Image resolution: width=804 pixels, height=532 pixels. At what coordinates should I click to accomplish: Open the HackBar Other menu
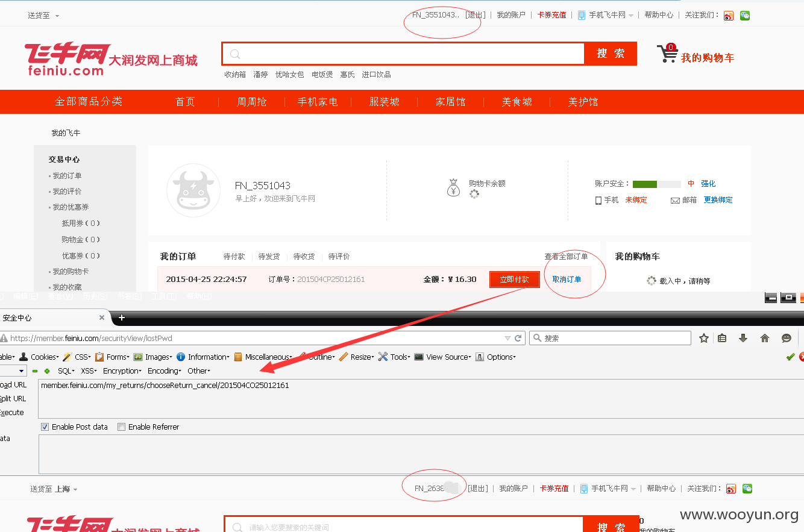pyautogui.click(x=198, y=371)
